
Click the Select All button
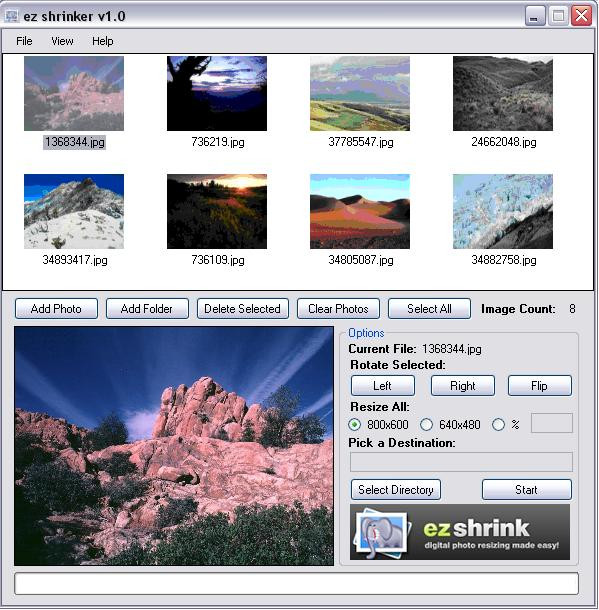coord(429,309)
